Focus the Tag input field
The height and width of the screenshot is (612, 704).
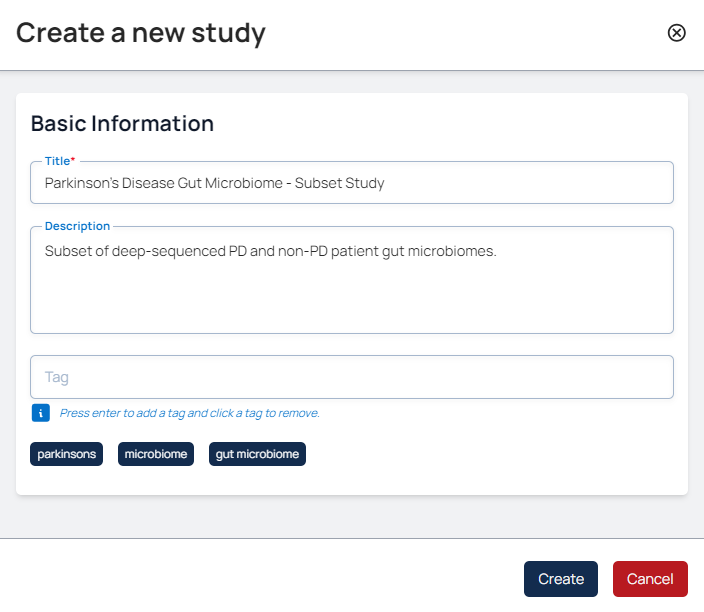(400, 377)
